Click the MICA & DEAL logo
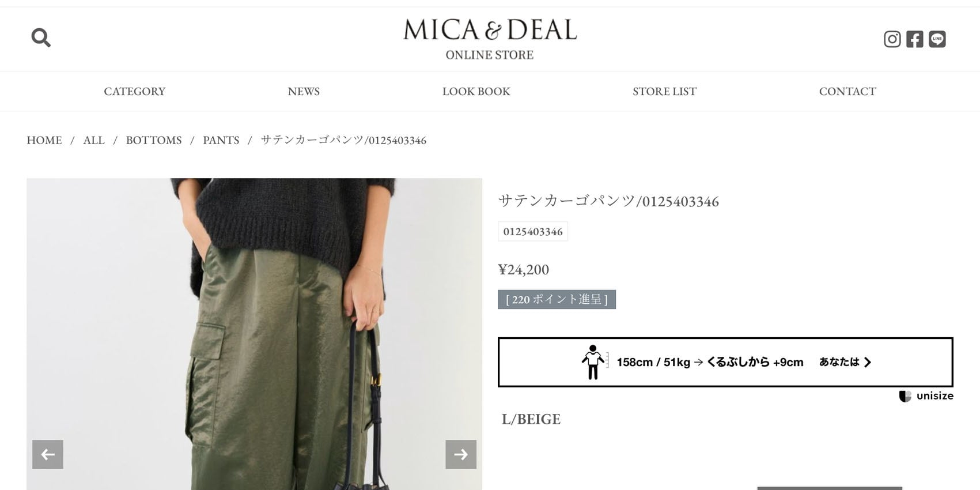The image size is (980, 490). click(490, 39)
